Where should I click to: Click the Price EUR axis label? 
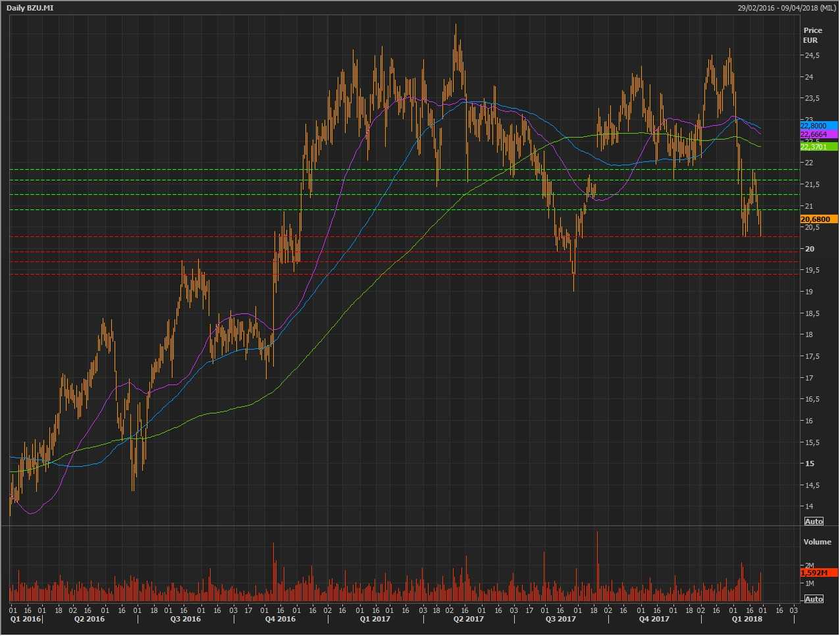tap(812, 35)
